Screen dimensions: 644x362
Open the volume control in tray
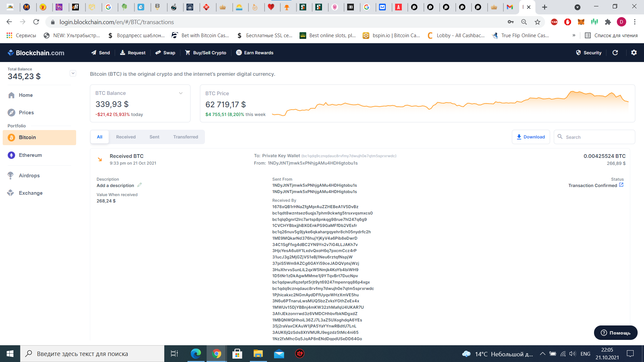572,354
